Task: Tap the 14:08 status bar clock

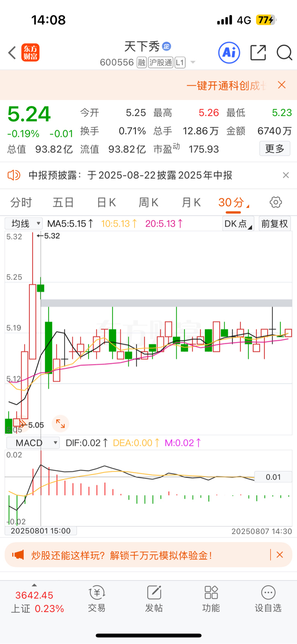Action: 48,20
